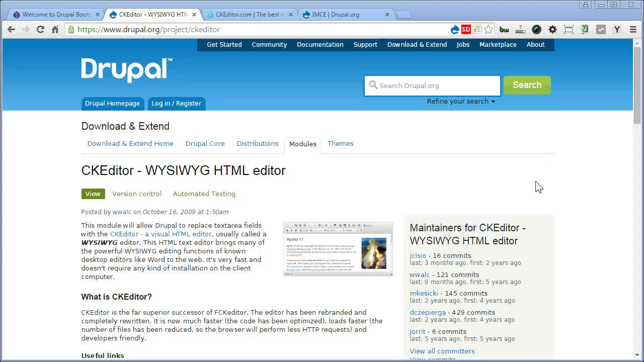Image resolution: width=644 pixels, height=362 pixels.
Task: Click the green monitor extension icon
Action: coord(585,30)
